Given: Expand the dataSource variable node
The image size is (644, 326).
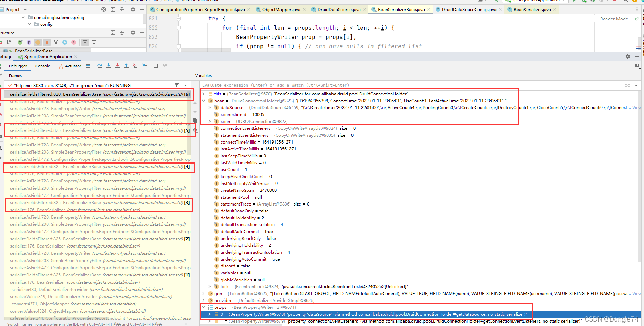Looking at the screenshot, I should click(x=209, y=108).
